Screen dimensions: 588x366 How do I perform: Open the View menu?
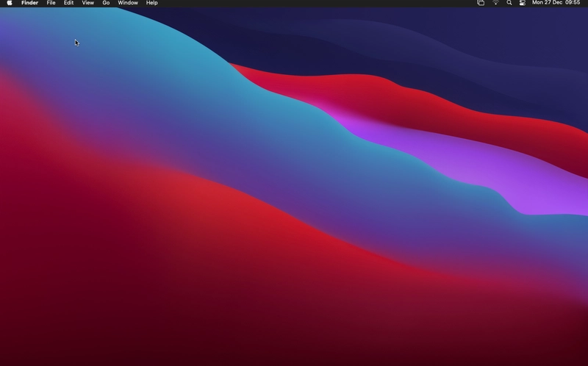(88, 3)
